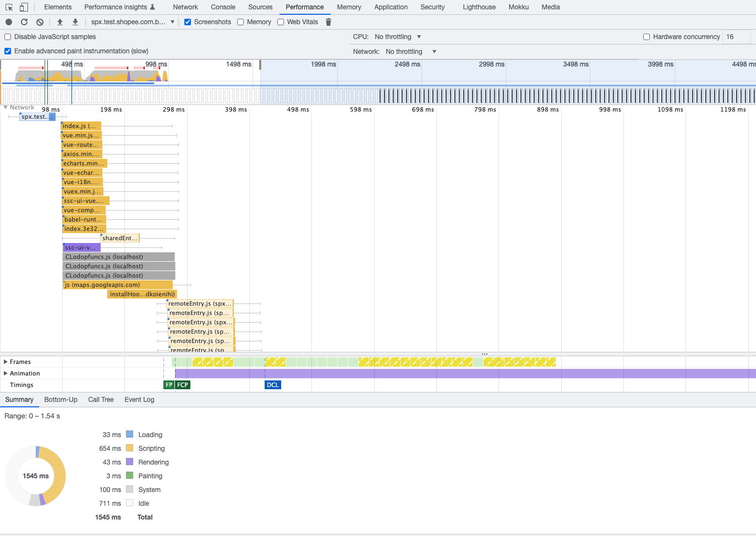Open the Network throttling dropdown
Viewport: 756px width, 536px height.
(x=411, y=52)
